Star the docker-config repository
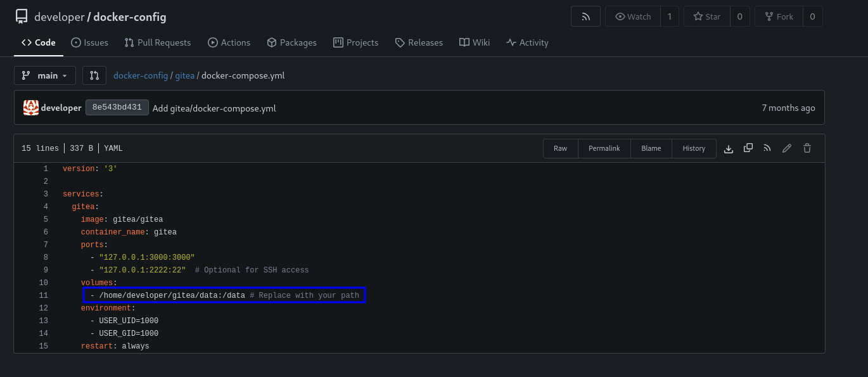Image resolution: width=868 pixels, height=377 pixels. (x=706, y=16)
